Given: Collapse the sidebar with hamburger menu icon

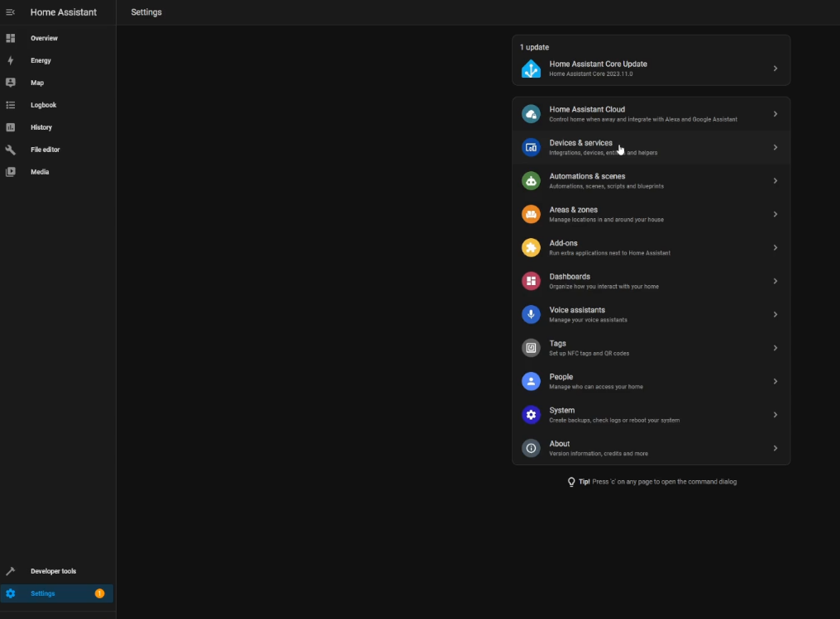Looking at the screenshot, I should [10, 12].
